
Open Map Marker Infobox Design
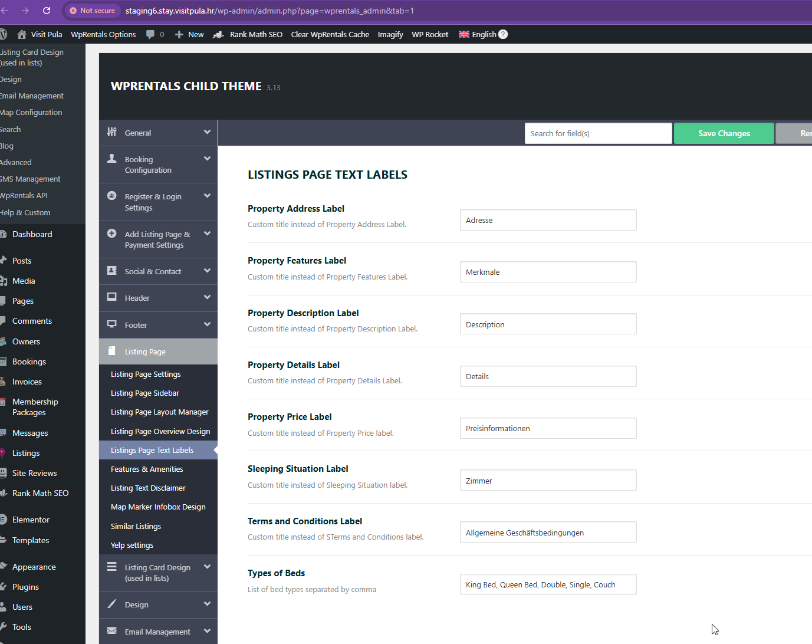pyautogui.click(x=158, y=507)
